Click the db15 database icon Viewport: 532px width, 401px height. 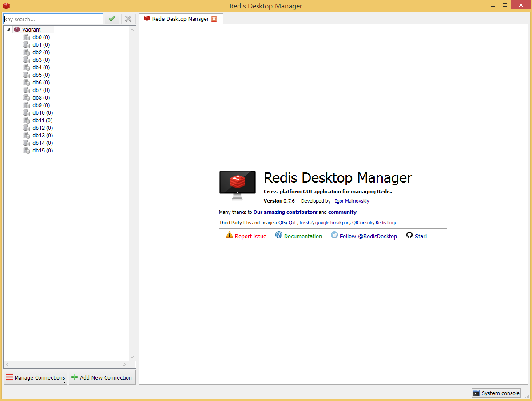pos(26,150)
